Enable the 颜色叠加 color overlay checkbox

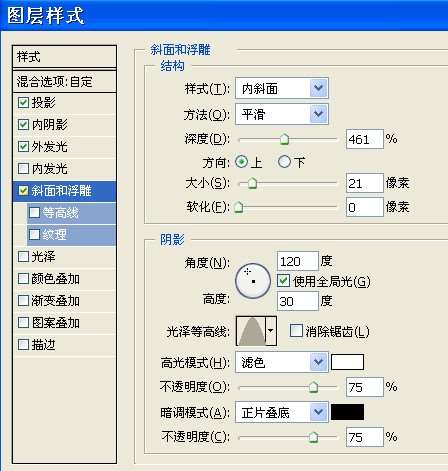(23, 279)
